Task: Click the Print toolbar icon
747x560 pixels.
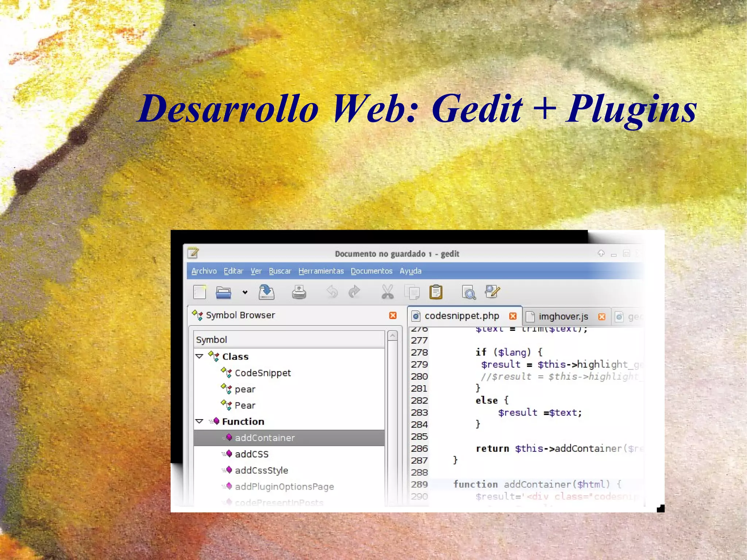Action: point(299,292)
